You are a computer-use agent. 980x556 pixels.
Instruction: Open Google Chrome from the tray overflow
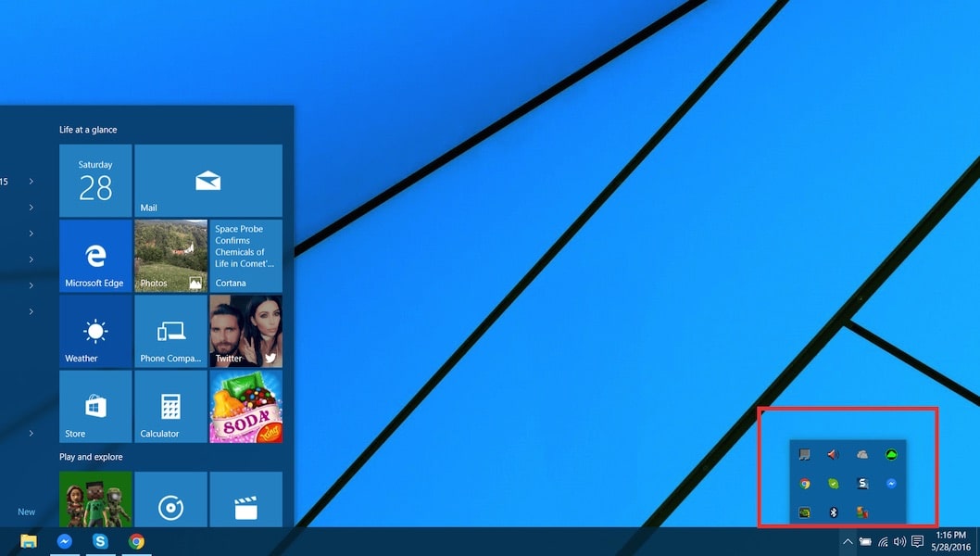tap(804, 484)
